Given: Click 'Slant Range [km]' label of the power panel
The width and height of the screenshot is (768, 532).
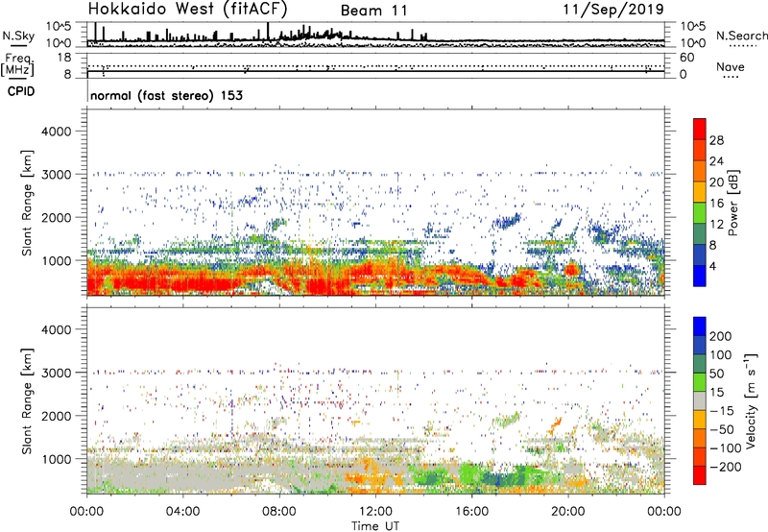Looking at the screenshot, I should [x=27, y=203].
